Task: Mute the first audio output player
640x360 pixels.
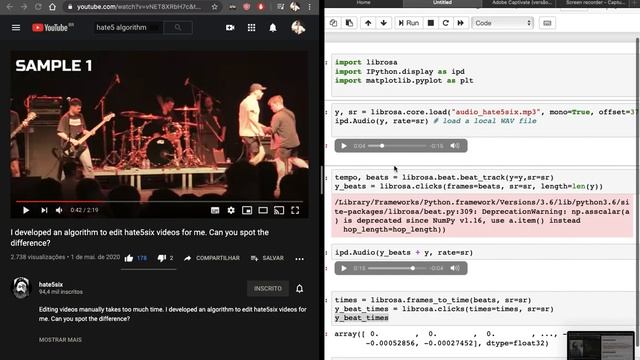Action: pyautogui.click(x=455, y=146)
